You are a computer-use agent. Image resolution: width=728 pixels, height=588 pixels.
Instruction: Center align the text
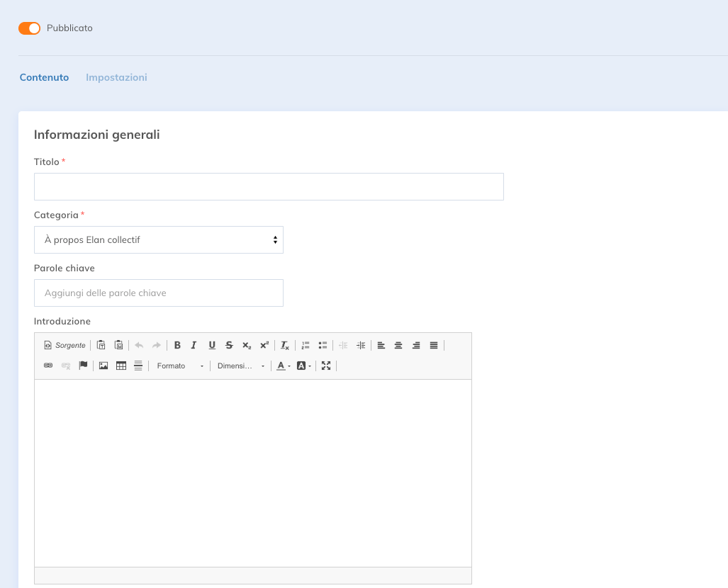pos(398,345)
